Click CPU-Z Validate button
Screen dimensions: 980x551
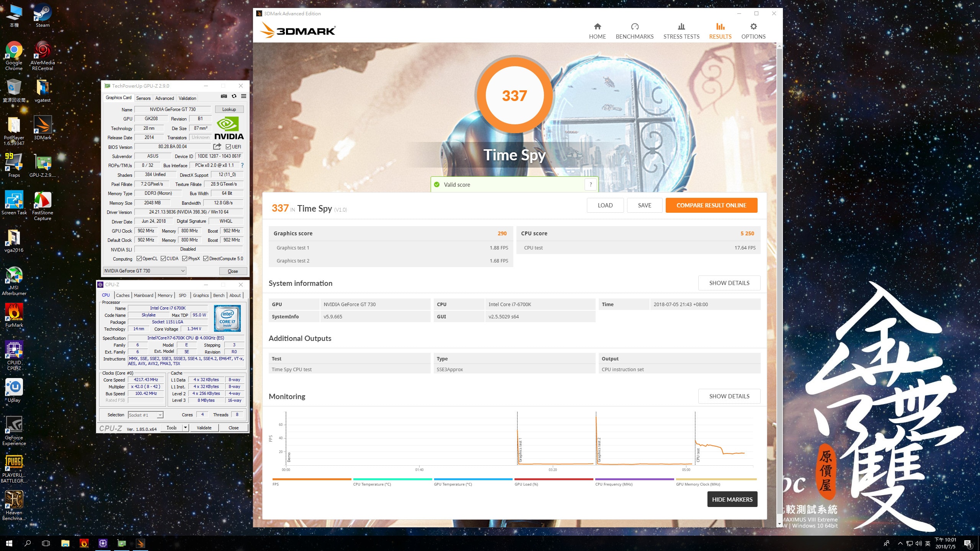pos(204,427)
